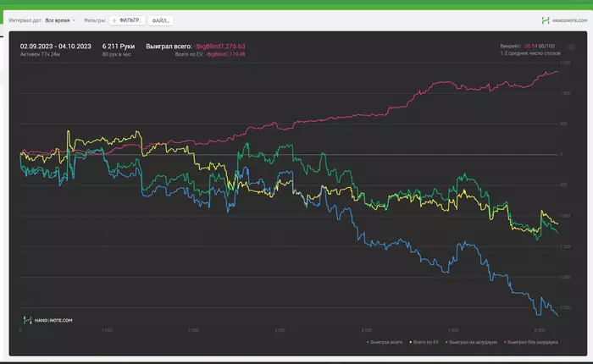593x364 pixels.
Task: Toggle the 'Выиграл всего' legend entry
Action: point(385,342)
